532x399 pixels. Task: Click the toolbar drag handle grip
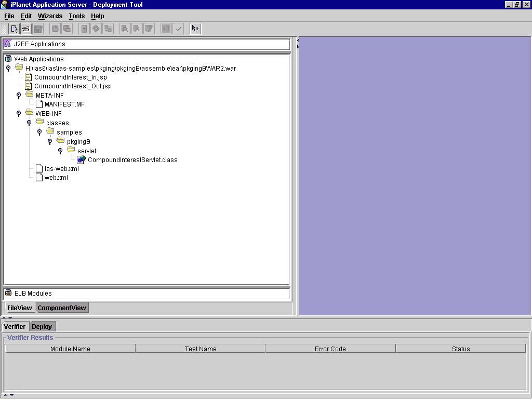[4, 29]
